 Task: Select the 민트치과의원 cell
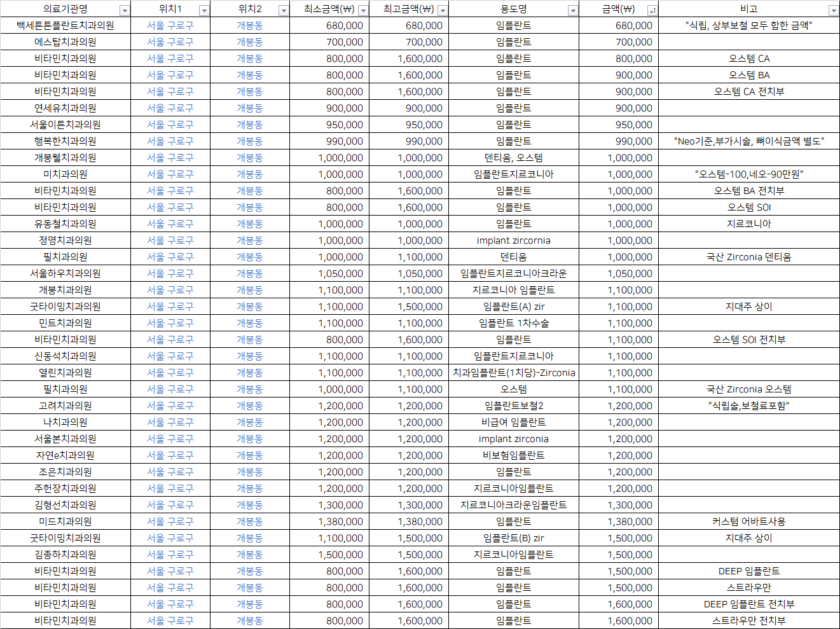point(65,323)
